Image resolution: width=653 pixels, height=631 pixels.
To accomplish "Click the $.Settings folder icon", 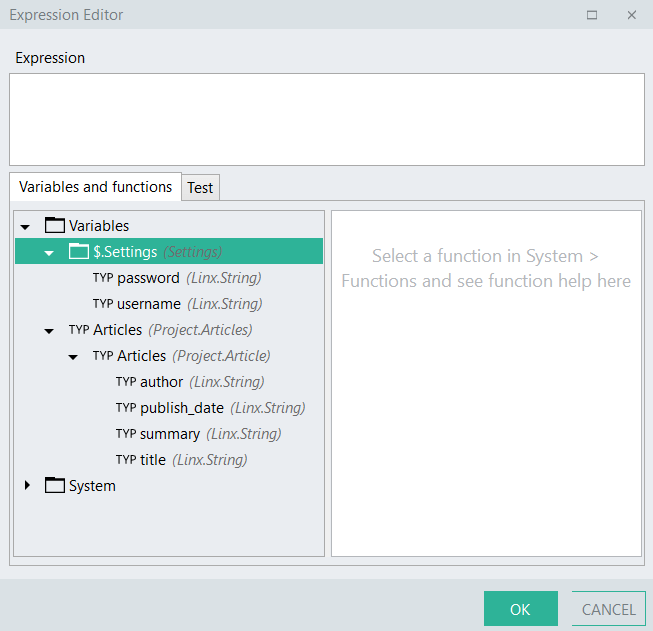I will [79, 251].
